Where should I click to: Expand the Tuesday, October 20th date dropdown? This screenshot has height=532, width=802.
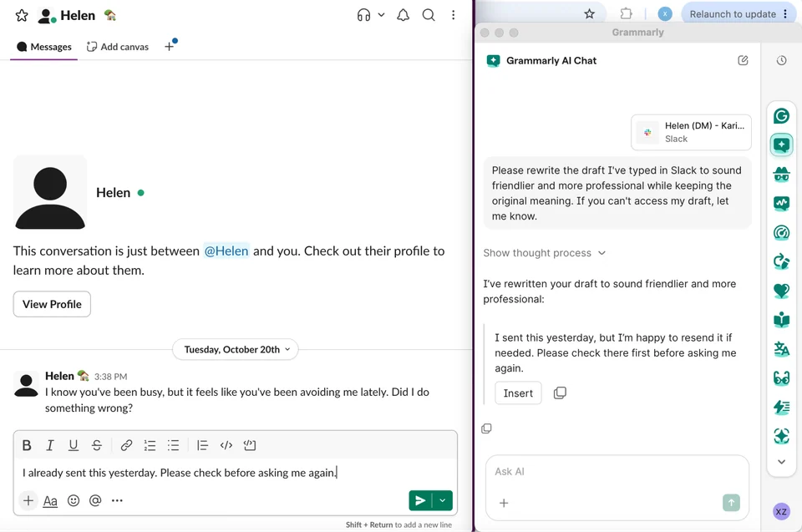(x=236, y=349)
